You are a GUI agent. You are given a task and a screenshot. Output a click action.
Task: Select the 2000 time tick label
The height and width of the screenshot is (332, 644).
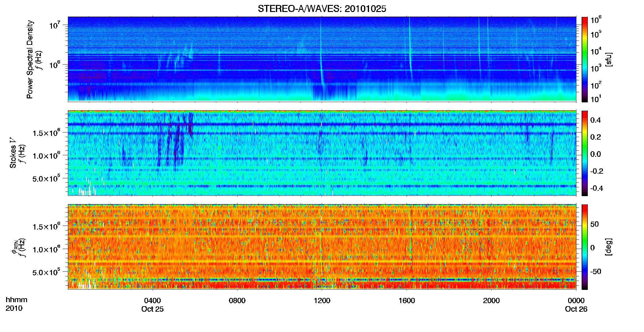pos(491,301)
